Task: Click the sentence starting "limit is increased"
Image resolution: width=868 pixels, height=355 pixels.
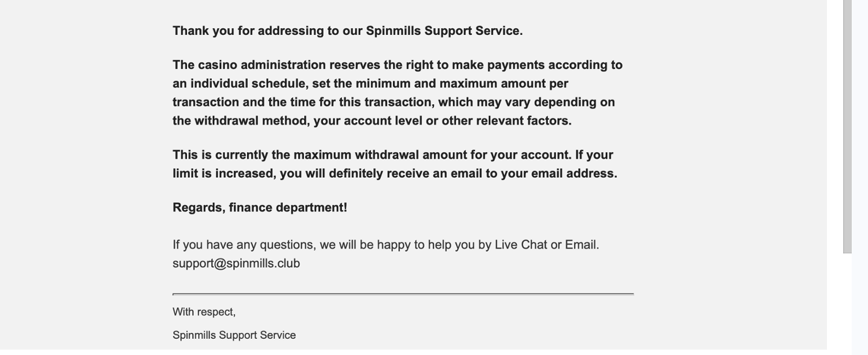Action: click(x=395, y=174)
